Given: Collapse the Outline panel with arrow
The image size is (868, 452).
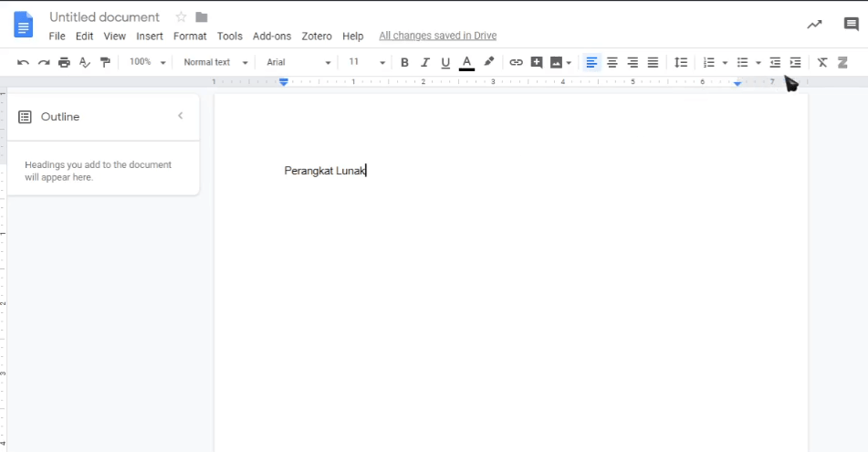Looking at the screenshot, I should click(181, 116).
